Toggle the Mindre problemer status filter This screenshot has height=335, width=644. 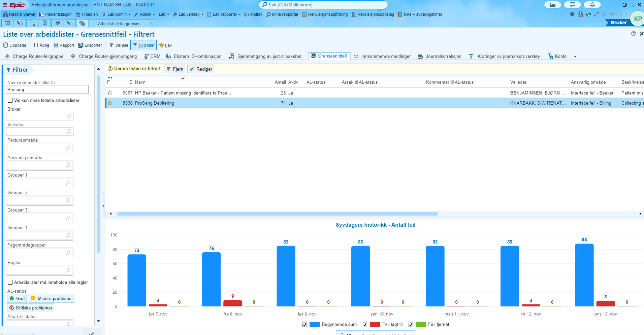52,298
